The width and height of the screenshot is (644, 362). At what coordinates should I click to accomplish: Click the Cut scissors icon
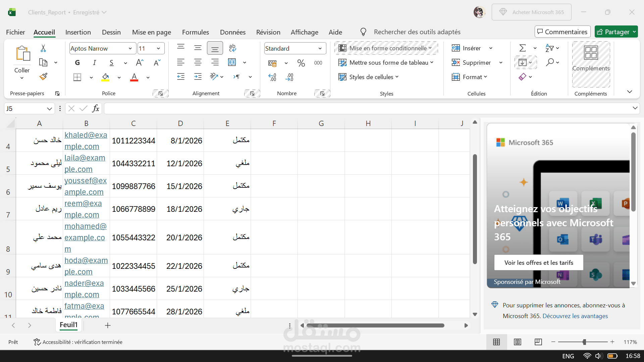click(x=43, y=48)
